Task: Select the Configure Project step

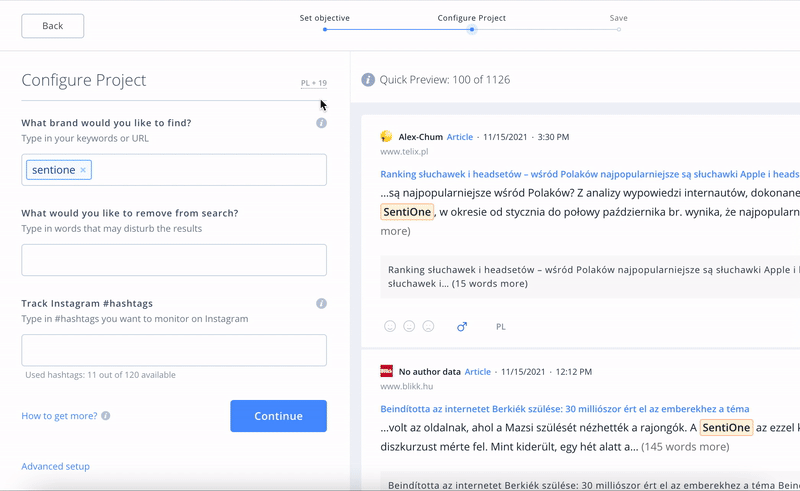Action: point(471,18)
